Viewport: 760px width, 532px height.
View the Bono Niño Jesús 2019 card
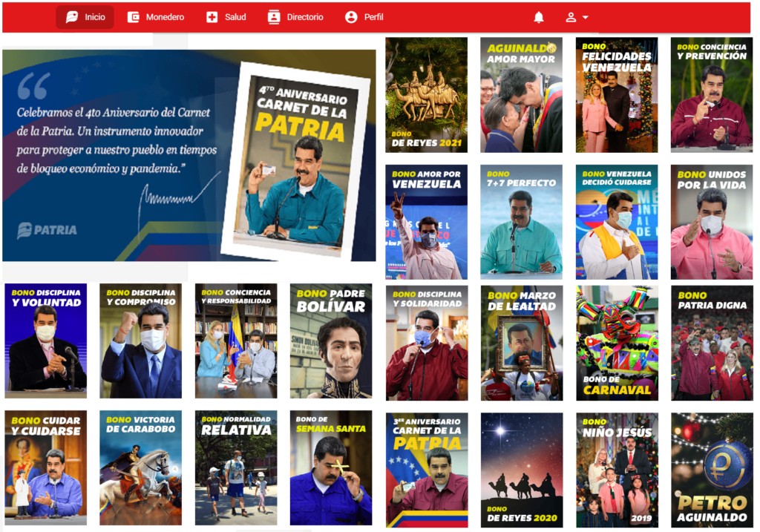pos(617,470)
